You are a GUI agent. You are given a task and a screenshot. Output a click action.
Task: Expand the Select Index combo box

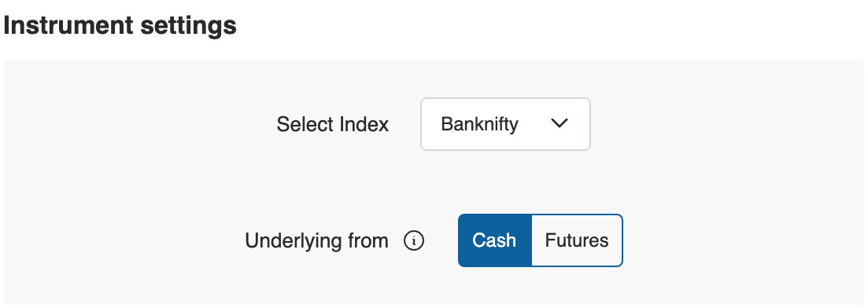pyautogui.click(x=505, y=124)
